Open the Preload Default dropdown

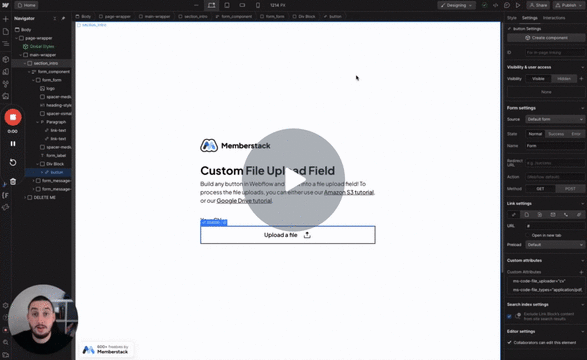555,245
